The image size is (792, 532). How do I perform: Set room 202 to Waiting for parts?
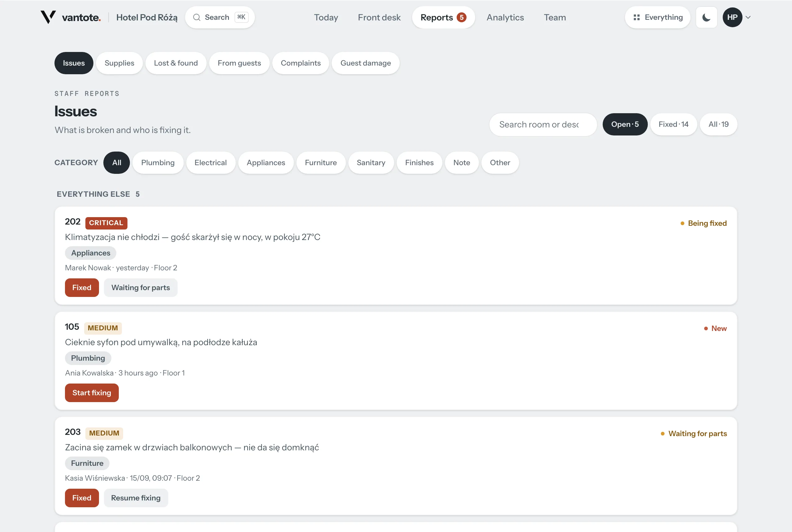pos(140,288)
